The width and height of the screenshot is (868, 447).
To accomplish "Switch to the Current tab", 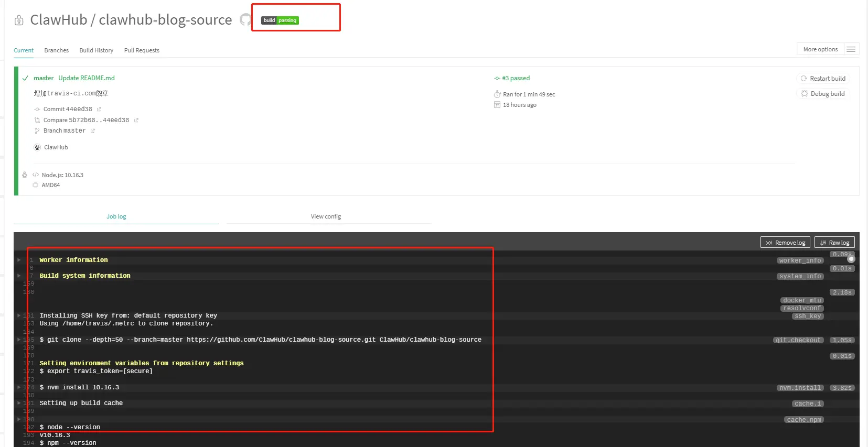I will pyautogui.click(x=24, y=50).
